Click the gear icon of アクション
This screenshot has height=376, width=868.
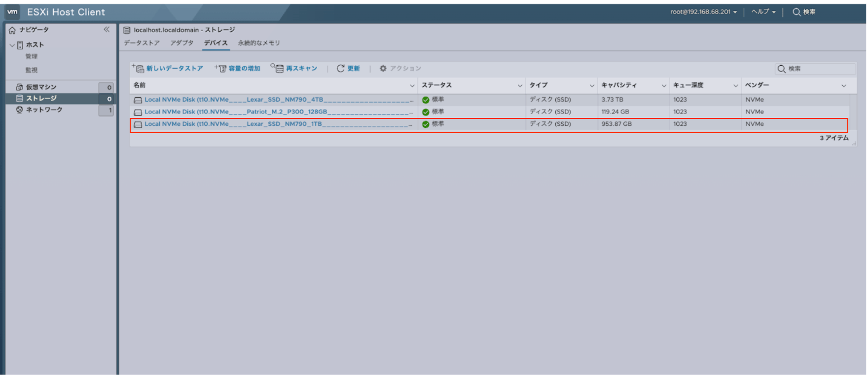tap(383, 68)
